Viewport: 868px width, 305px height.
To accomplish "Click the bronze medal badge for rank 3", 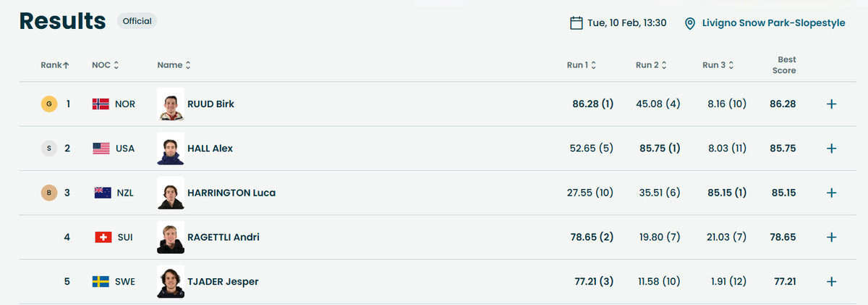I will click(48, 193).
